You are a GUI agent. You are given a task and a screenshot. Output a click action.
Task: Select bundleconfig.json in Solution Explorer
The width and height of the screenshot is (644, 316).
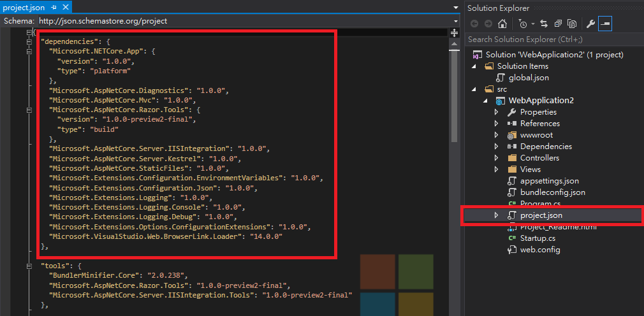coord(552,192)
